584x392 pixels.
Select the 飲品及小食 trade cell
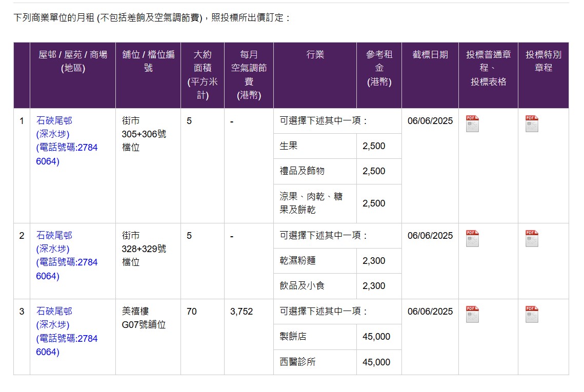click(315, 286)
